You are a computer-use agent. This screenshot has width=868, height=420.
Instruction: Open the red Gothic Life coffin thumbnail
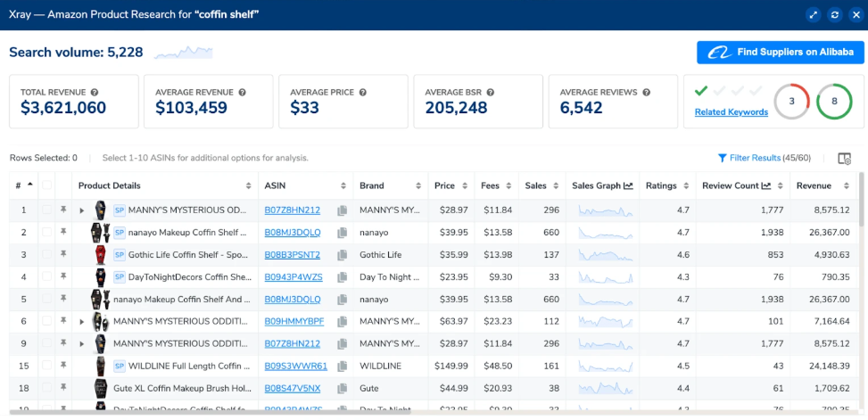coord(100,254)
